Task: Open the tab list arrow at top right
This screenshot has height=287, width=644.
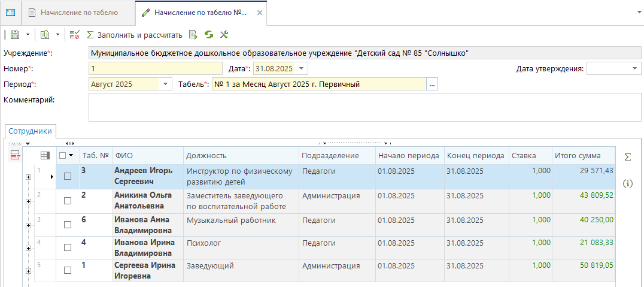Action: tap(638, 13)
